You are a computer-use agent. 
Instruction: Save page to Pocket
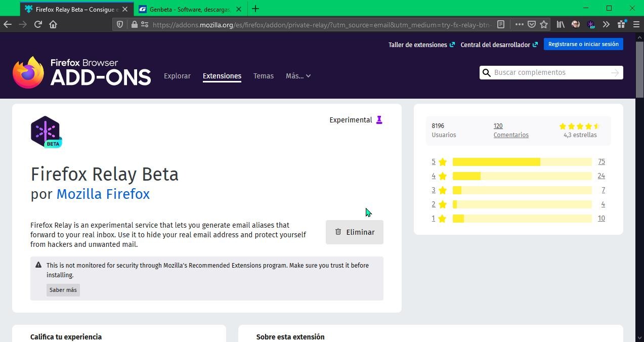coord(532,24)
